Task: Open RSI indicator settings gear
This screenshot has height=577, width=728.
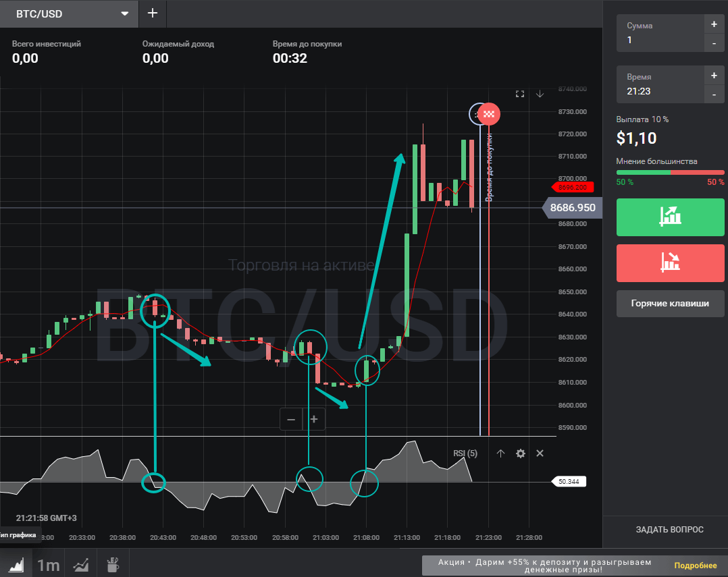Action: [520, 454]
